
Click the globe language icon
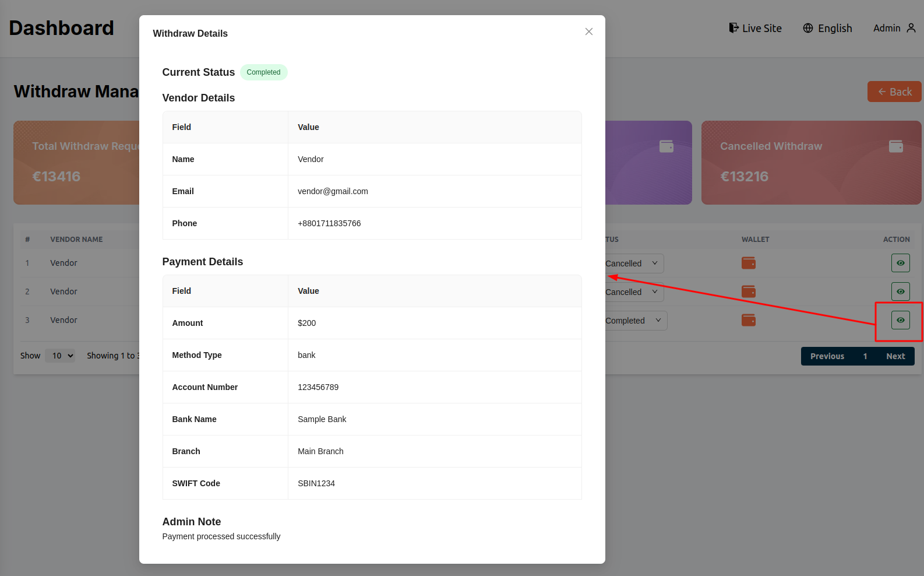click(x=808, y=28)
